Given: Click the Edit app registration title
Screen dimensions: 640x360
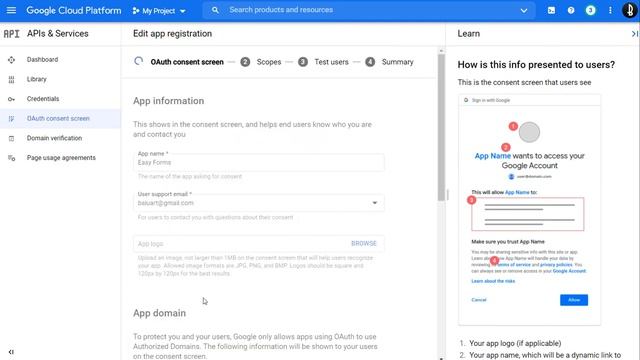Looking at the screenshot, I should [172, 34].
